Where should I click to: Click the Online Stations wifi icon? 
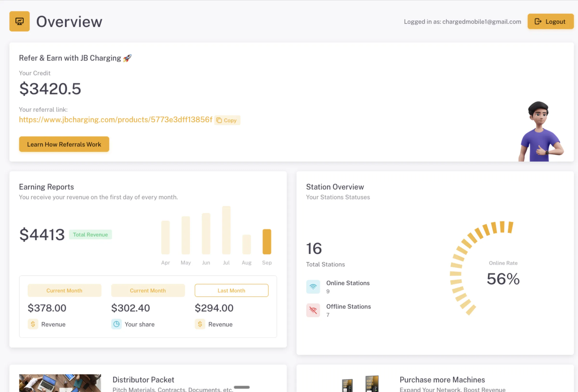pos(313,287)
